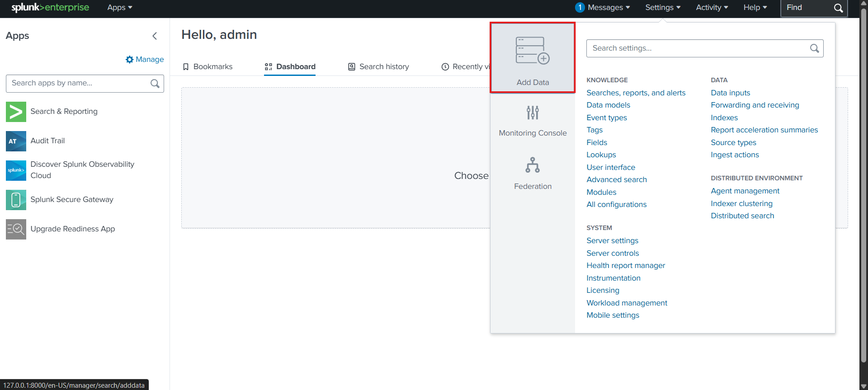
Task: Click into the Find input box
Action: point(814,8)
